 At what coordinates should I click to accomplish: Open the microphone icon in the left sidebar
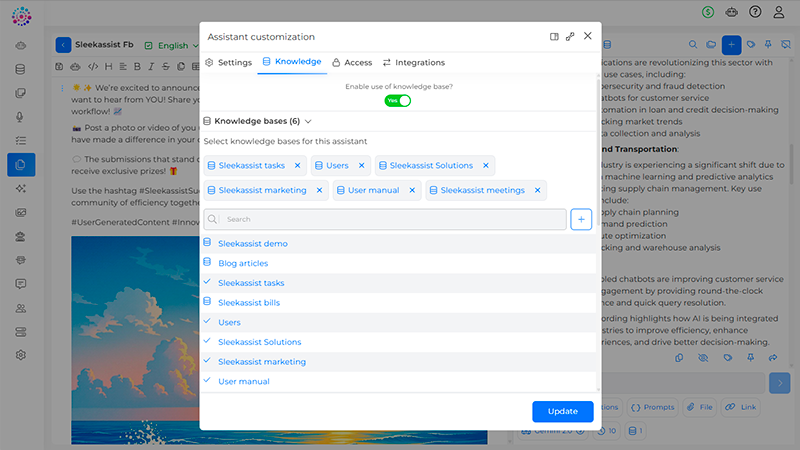click(20, 117)
